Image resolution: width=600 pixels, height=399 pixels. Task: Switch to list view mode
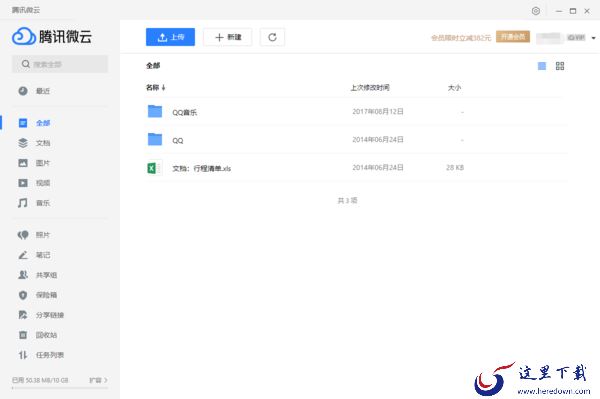[x=542, y=66]
